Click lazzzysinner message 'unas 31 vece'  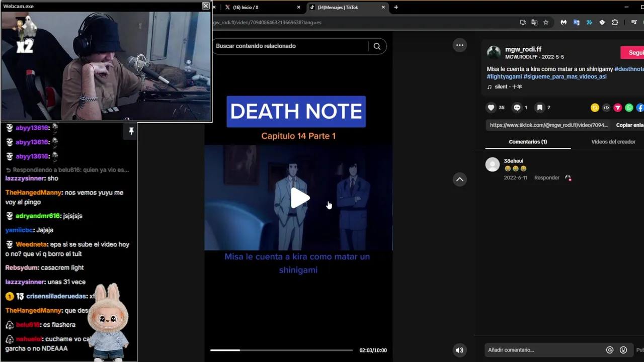[45, 282]
